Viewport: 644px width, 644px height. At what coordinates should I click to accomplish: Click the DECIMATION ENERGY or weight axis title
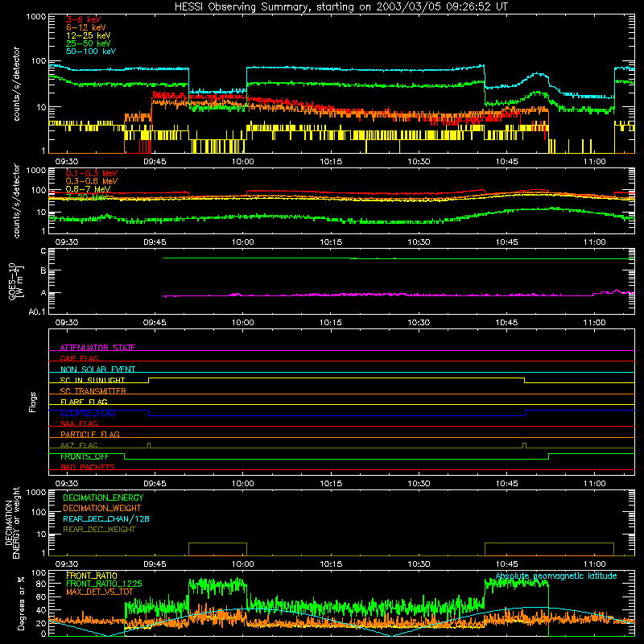(x=12, y=522)
